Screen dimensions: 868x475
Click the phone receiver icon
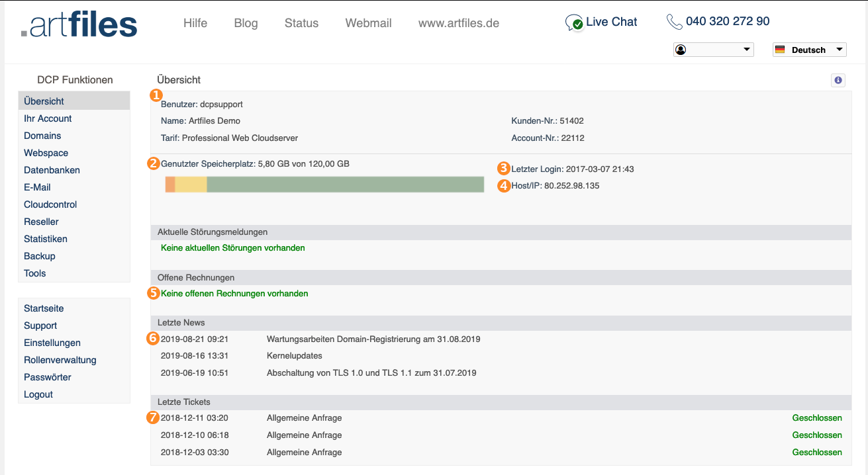tap(675, 21)
